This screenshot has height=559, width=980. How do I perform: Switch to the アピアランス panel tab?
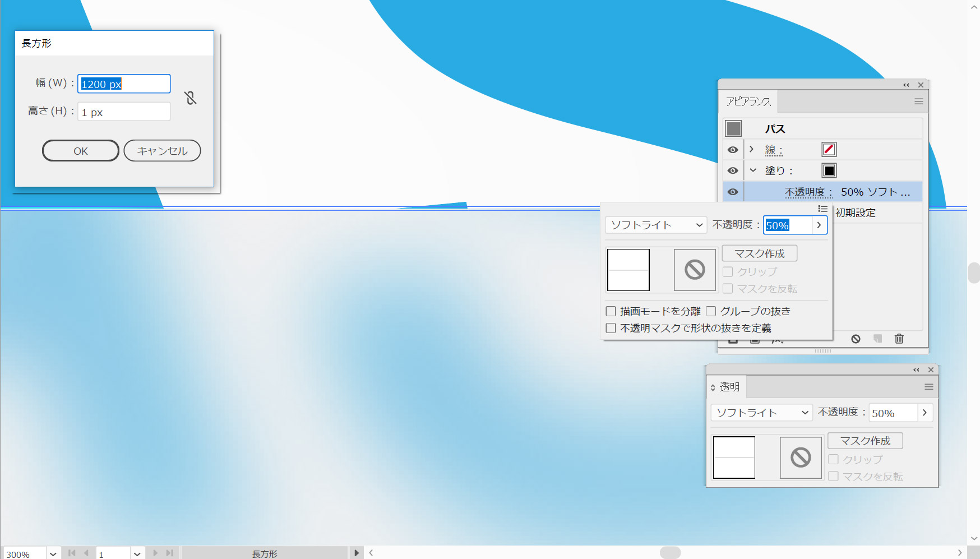(x=748, y=101)
